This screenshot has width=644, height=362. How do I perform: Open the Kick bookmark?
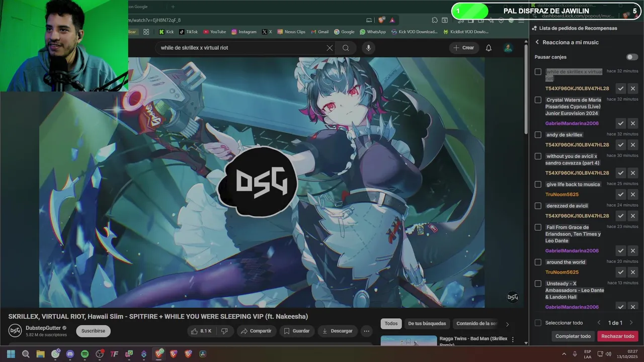point(166,32)
